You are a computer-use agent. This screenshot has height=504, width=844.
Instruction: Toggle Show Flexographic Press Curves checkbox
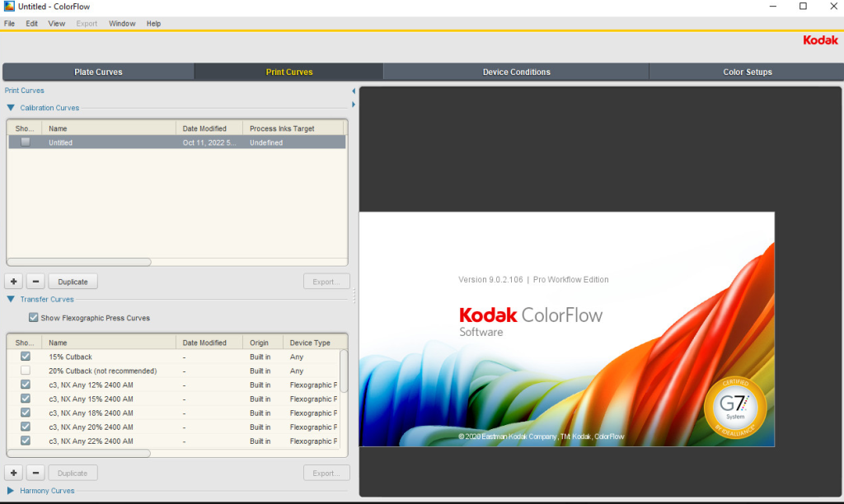pyautogui.click(x=34, y=318)
